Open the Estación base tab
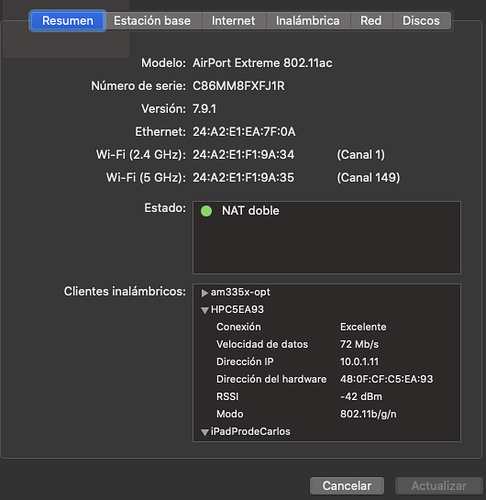 (x=152, y=21)
